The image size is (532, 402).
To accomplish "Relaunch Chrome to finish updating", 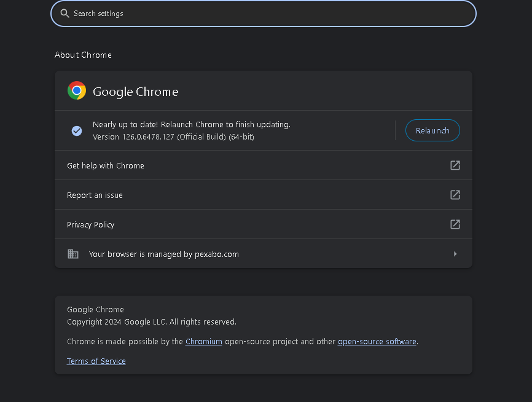I will click(432, 130).
